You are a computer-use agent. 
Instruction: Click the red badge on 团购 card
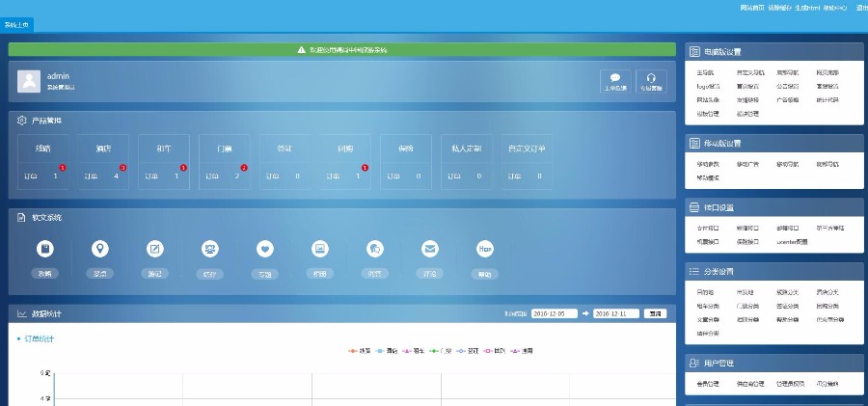[x=365, y=168]
